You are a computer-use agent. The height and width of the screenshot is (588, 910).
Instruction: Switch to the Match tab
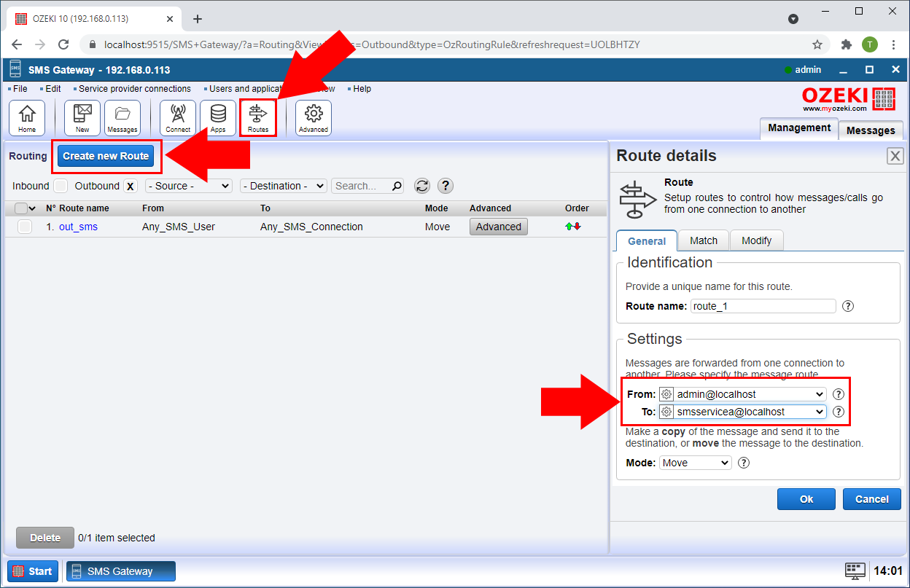coord(704,240)
